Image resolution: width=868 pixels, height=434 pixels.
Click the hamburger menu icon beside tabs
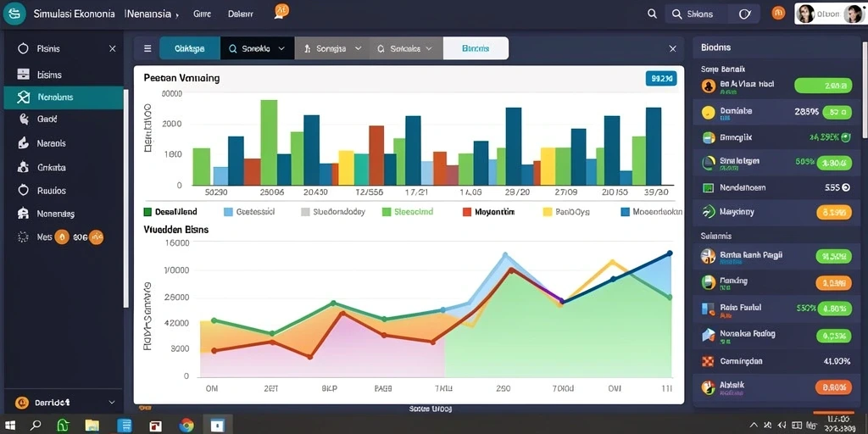tap(147, 48)
